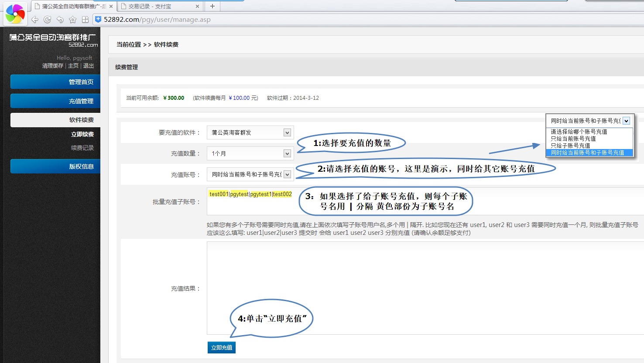The height and width of the screenshot is (363, 644).
Task: Click the 当前位置 >> 软件续费 breadcrumb
Action: [x=147, y=44]
